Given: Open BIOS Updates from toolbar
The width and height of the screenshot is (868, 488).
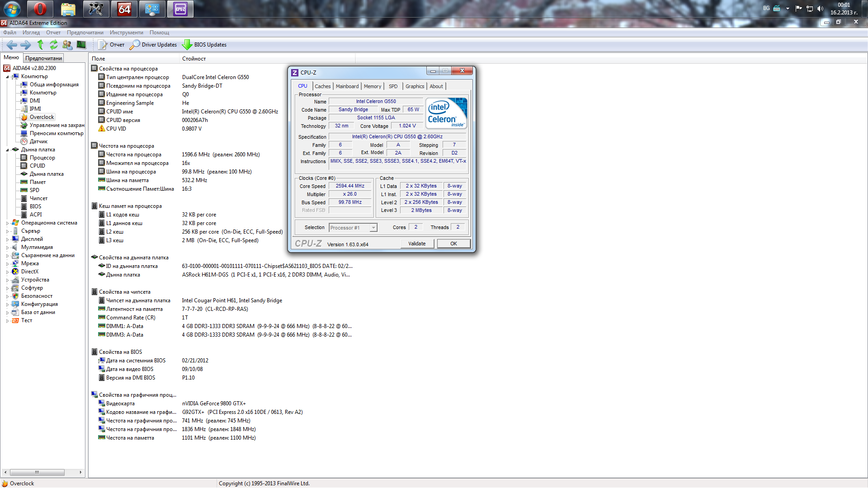Looking at the screenshot, I should (204, 45).
